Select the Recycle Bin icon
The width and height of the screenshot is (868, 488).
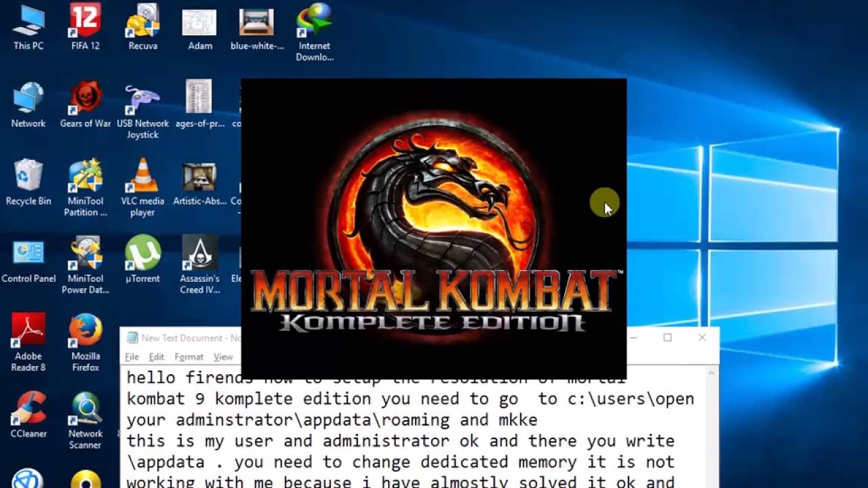[28, 182]
